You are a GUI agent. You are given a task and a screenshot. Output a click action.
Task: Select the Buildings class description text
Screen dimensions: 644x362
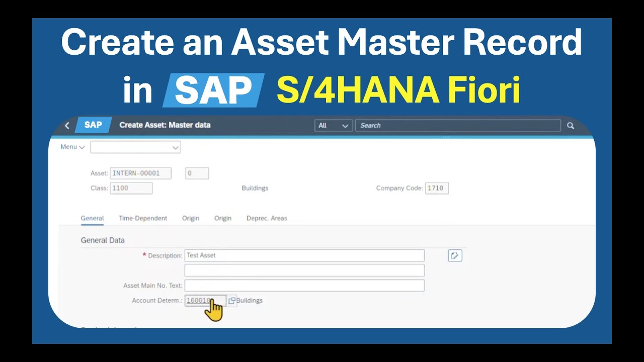point(255,188)
